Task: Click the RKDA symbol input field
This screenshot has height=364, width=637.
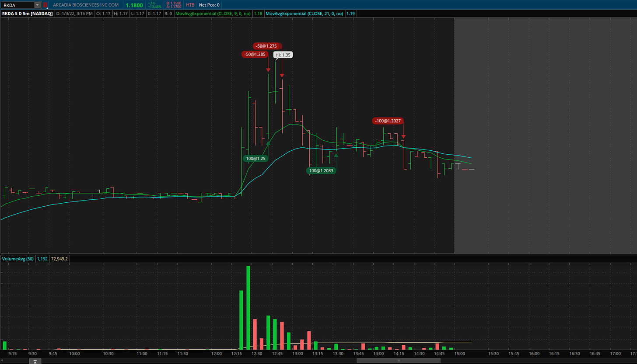Action: point(17,5)
